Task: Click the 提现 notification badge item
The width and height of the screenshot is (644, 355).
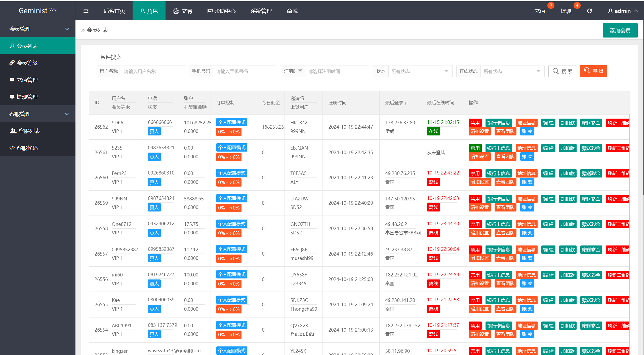Action: (566, 11)
